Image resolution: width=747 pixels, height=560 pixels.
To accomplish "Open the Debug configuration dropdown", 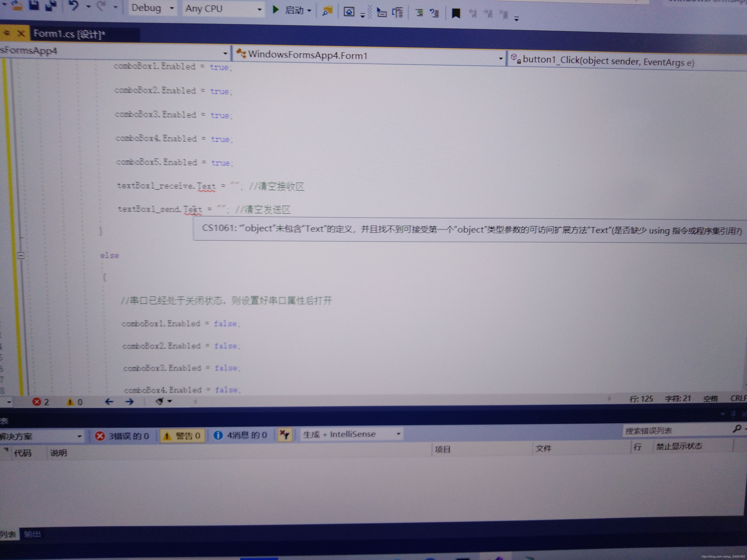I will point(152,8).
